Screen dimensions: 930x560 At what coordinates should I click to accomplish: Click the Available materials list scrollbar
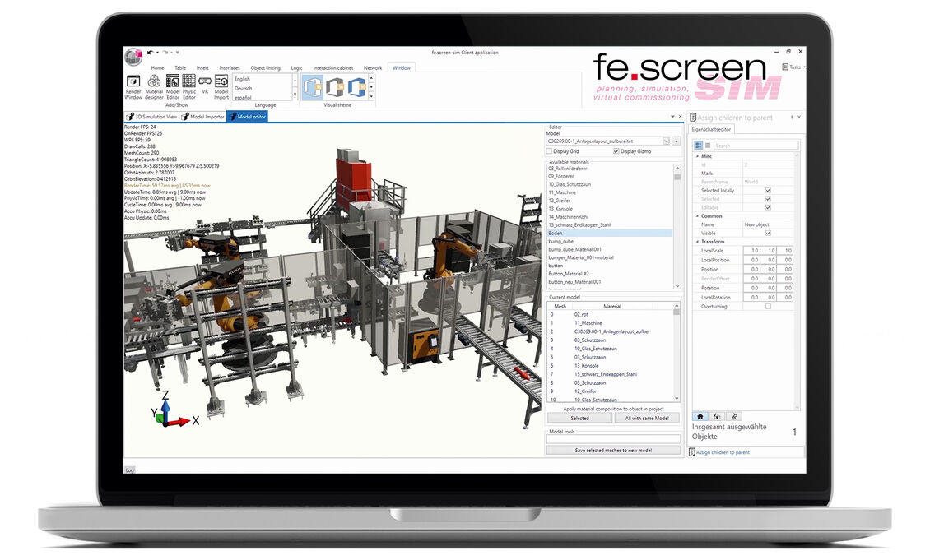(677, 227)
